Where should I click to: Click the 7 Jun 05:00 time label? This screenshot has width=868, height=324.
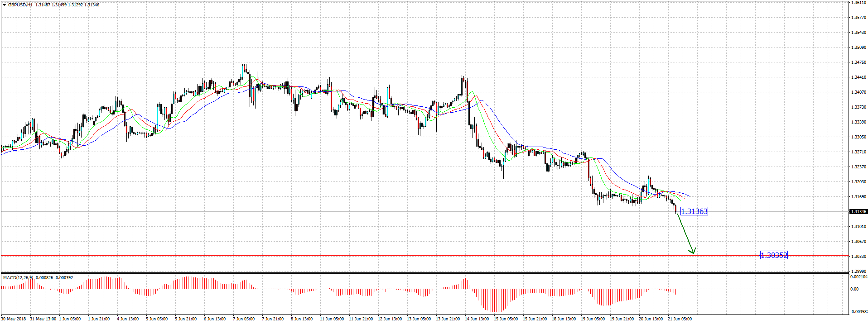click(244, 319)
